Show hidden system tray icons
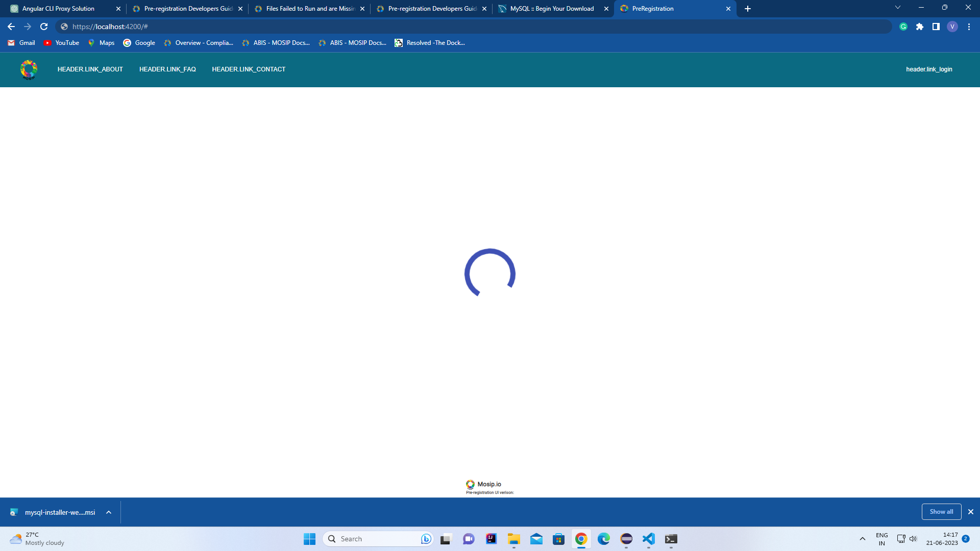The width and height of the screenshot is (980, 551). pyautogui.click(x=863, y=539)
